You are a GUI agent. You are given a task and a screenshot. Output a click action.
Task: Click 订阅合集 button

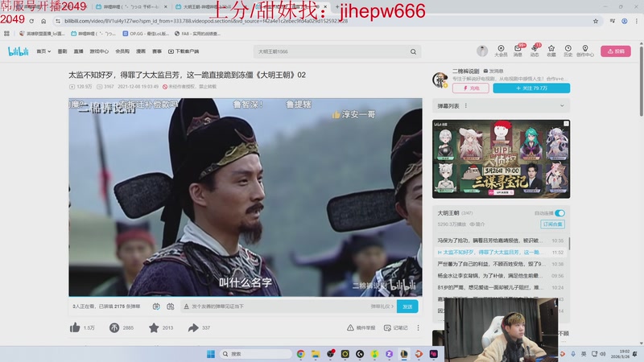coord(552,224)
